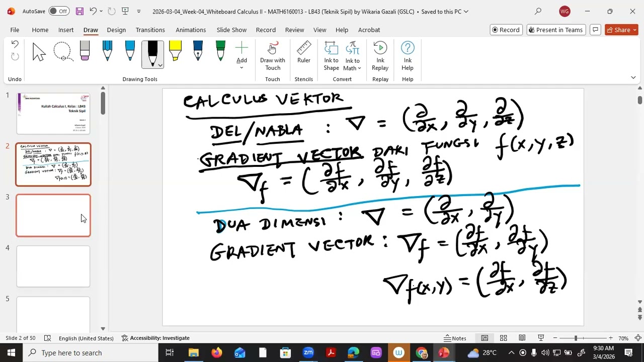
Task: Click the Windows Start button
Action: (x=11, y=352)
